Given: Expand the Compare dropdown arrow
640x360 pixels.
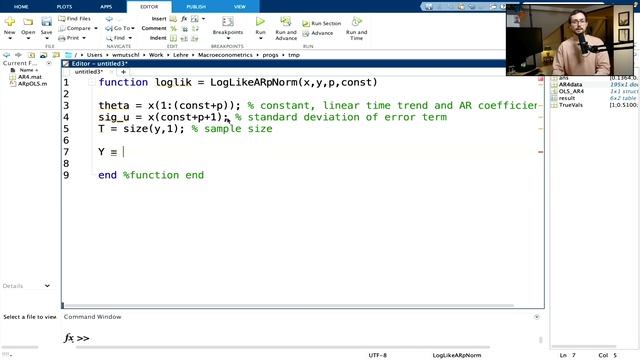Looking at the screenshot, I should [96, 29].
